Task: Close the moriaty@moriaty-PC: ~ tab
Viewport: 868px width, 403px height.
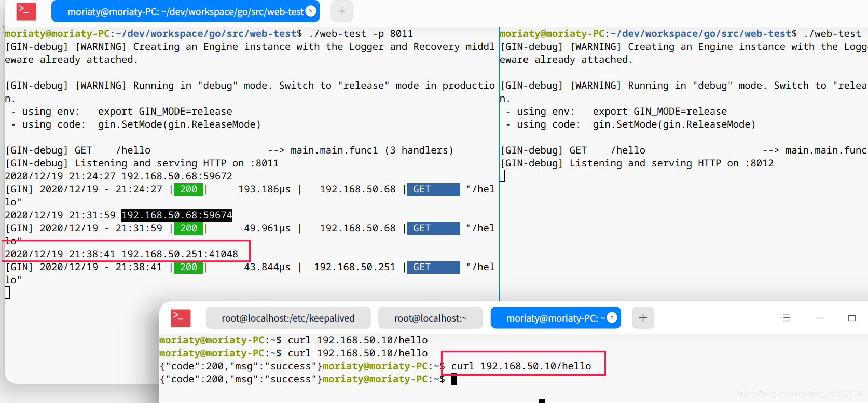Action: point(612,317)
